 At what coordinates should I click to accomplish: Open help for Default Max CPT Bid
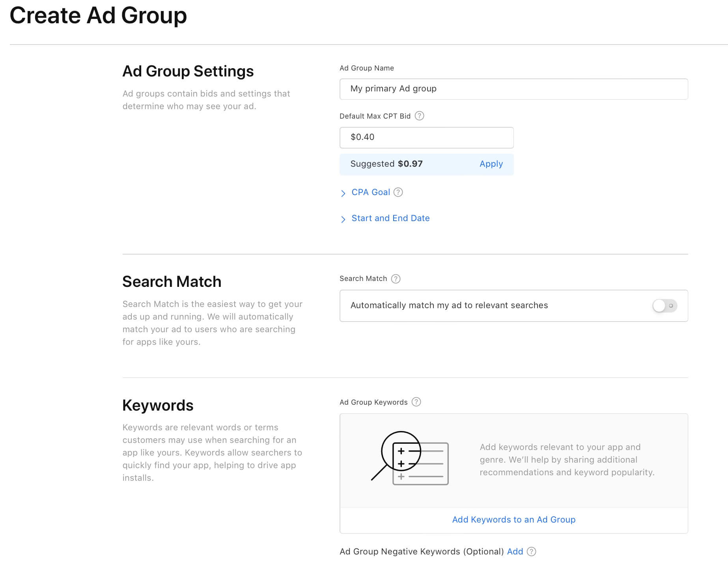click(x=420, y=116)
